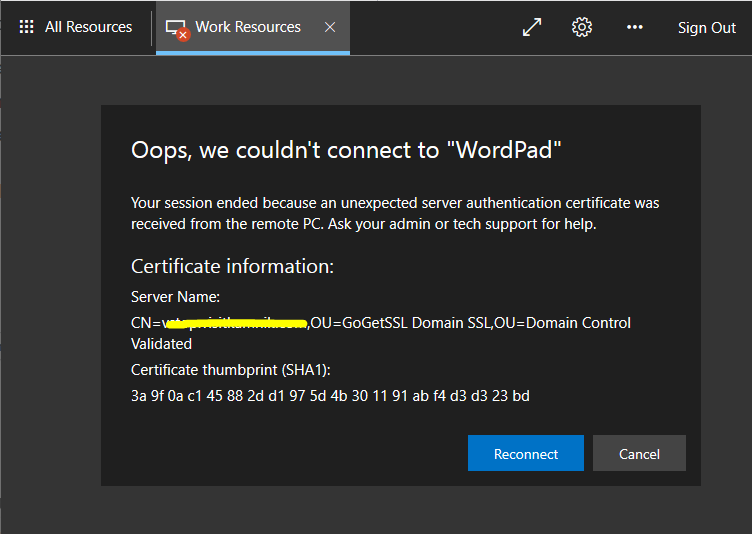Viewport: 752px width, 534px height.
Task: Close the Work Resources tab
Action: click(x=329, y=27)
